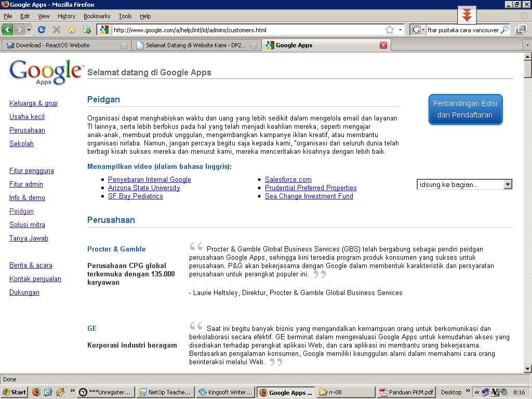Click Perbandingan Edisi dan Pendaftaran button
The height and width of the screenshot is (399, 532).
tap(465, 109)
